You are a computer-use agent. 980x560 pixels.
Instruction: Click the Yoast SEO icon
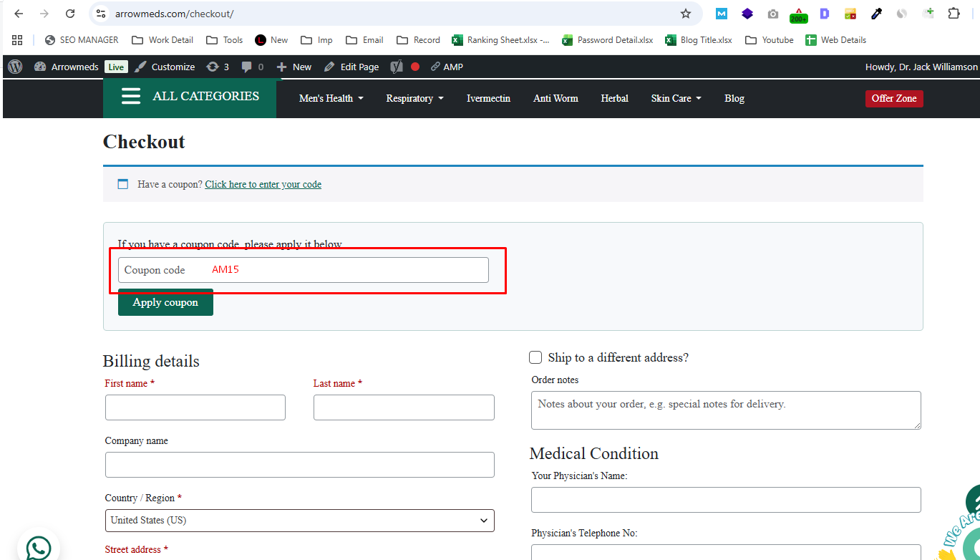(397, 67)
